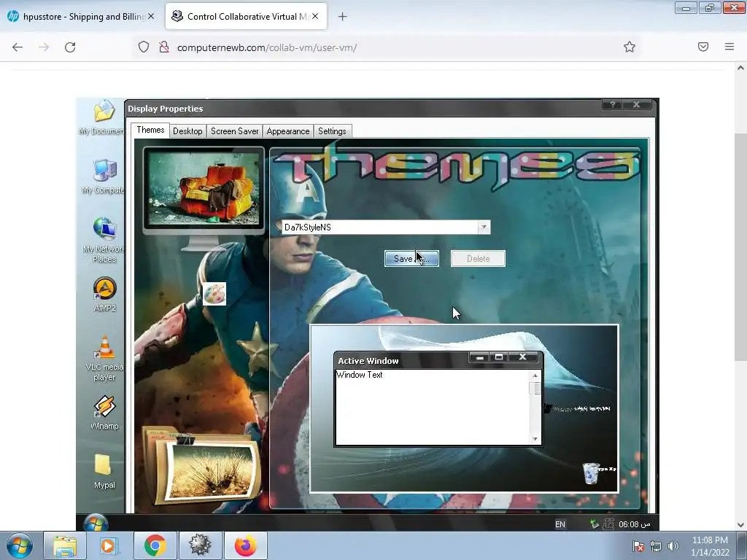
Task: Click the host volume speaker tray icon
Action: tap(673, 546)
